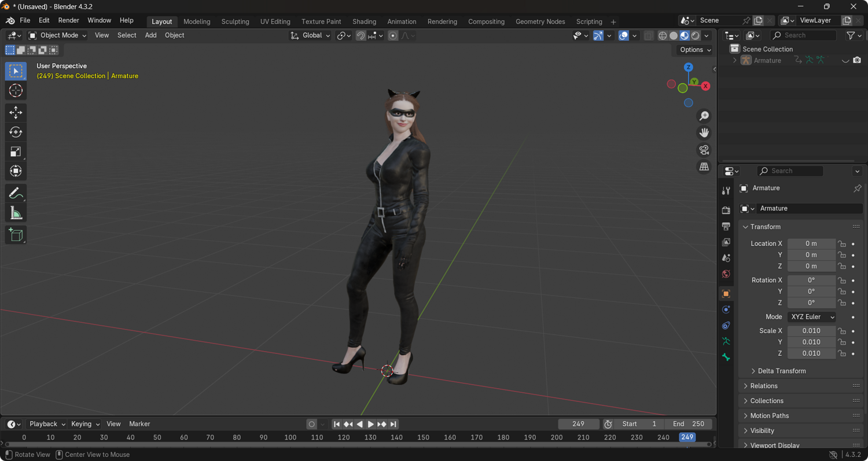Open the Tool properties tab

tap(726, 191)
